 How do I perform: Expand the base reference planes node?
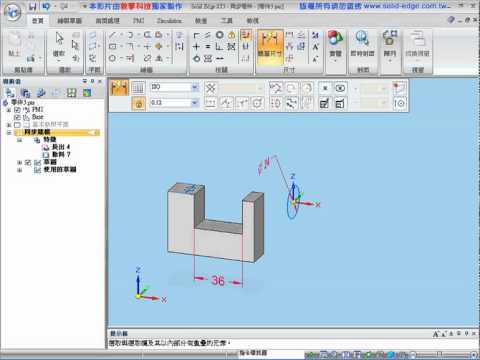[9, 125]
